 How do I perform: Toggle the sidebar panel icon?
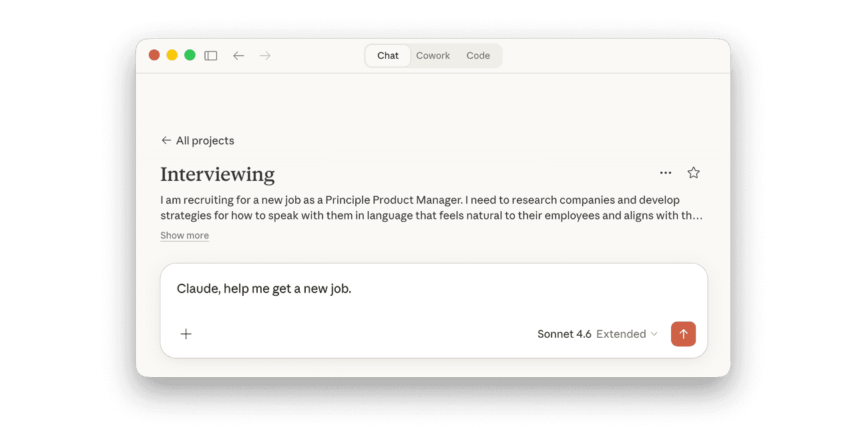(x=211, y=56)
